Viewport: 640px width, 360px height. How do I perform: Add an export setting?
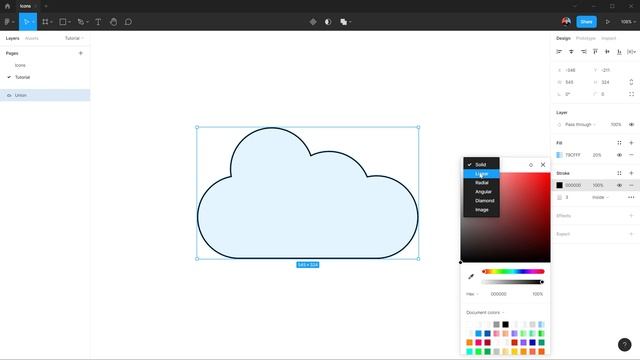pos(631,234)
